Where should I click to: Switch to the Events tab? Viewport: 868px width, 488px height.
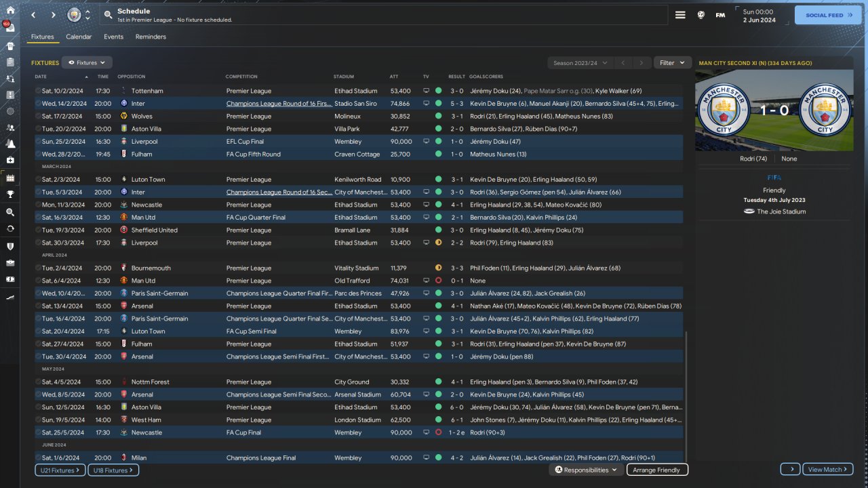(113, 37)
